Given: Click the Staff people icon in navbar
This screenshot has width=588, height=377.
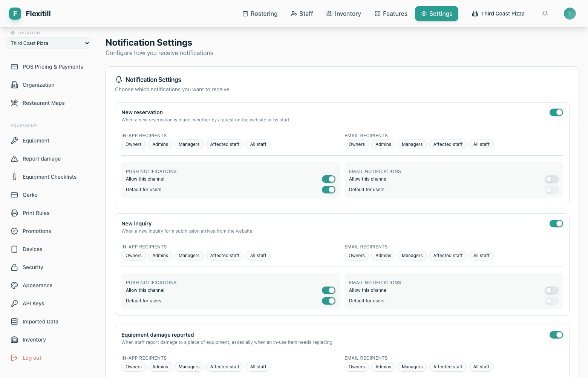Looking at the screenshot, I should pyautogui.click(x=294, y=14).
